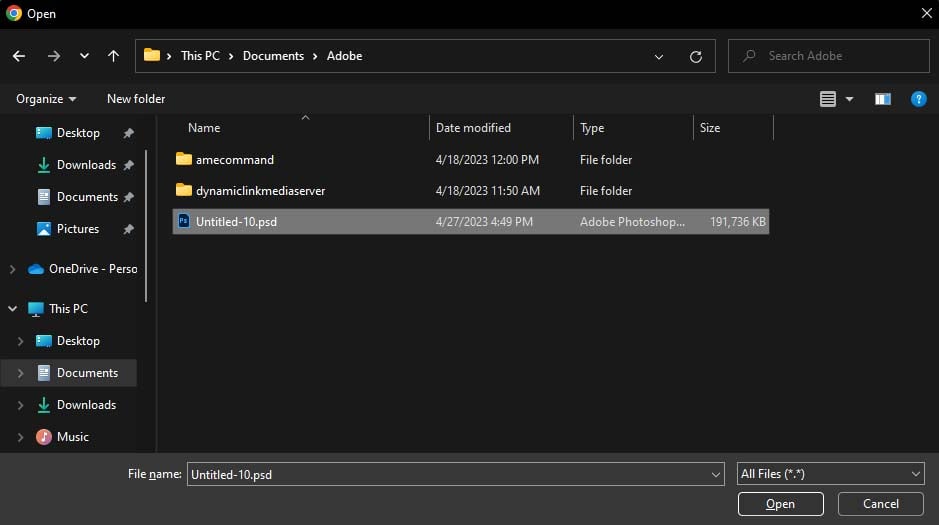Expand the All Files type dropdown
939x525 pixels.
click(x=830, y=474)
